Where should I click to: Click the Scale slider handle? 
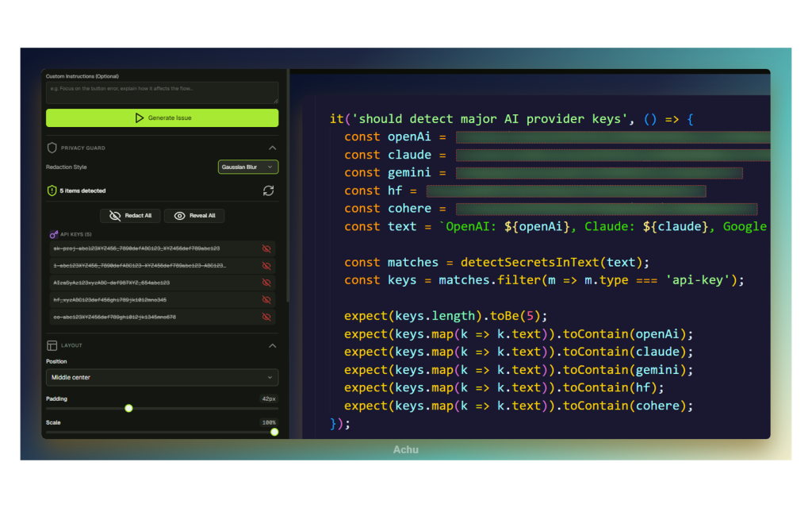pos(274,433)
